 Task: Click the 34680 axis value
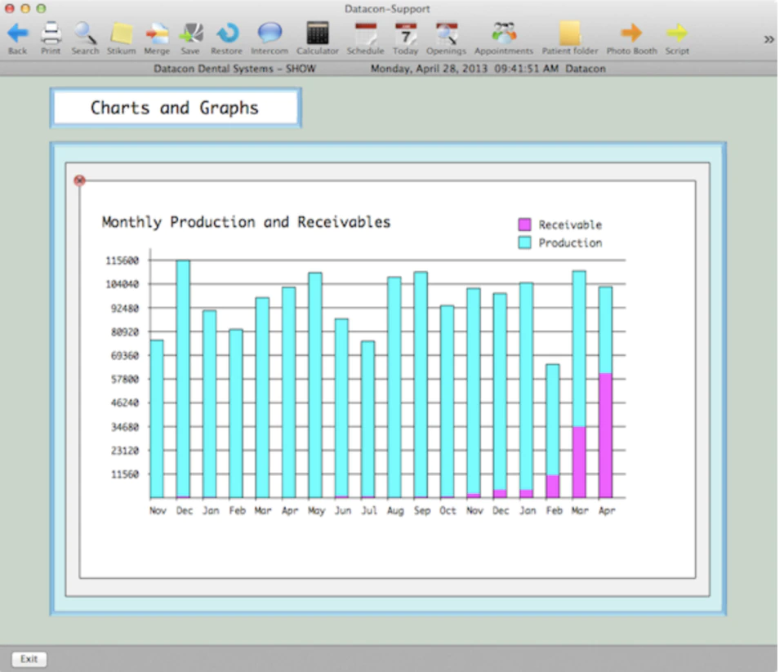click(124, 427)
